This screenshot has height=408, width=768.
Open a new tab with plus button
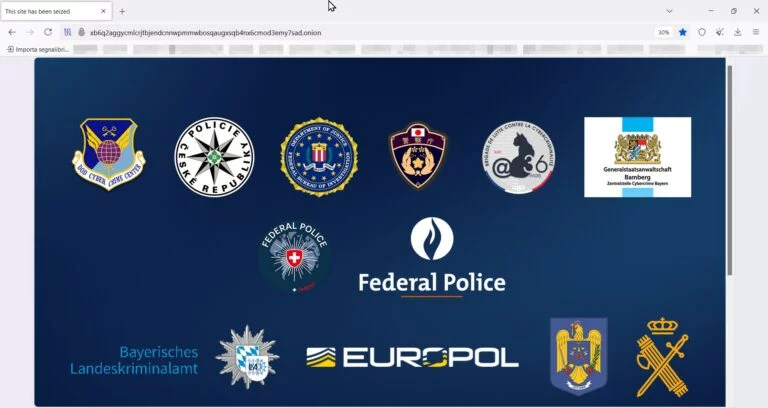pos(122,11)
